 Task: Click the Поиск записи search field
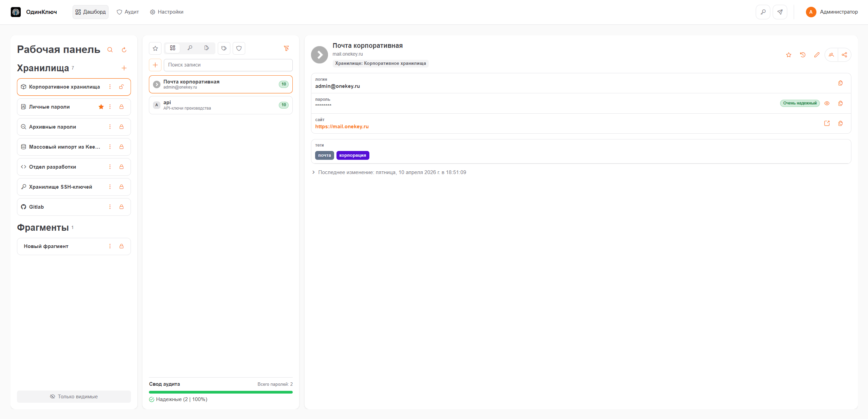pos(228,65)
